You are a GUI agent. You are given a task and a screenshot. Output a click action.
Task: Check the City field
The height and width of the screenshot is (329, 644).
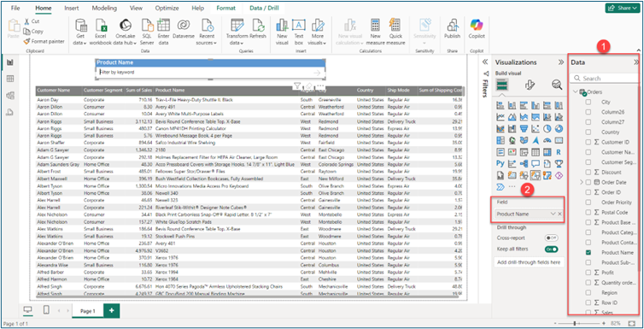(588, 102)
